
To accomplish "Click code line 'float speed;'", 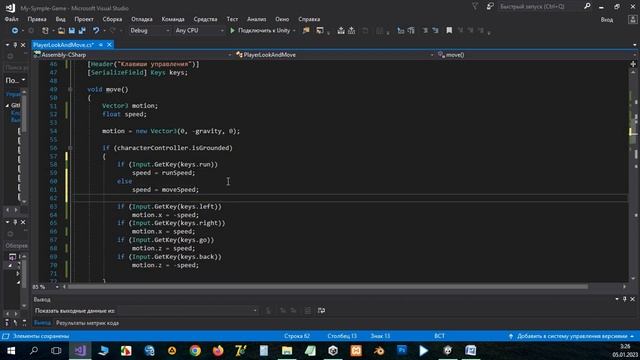I will (x=124, y=114).
